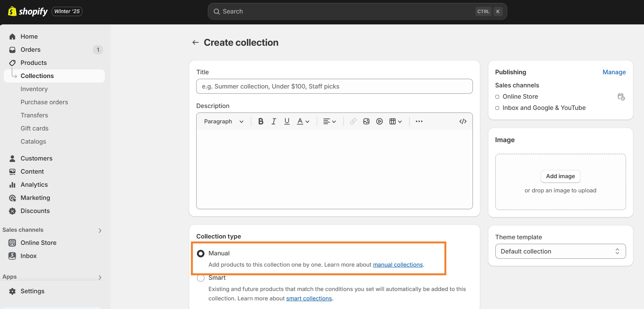Open more formatting options ellipsis

[419, 121]
